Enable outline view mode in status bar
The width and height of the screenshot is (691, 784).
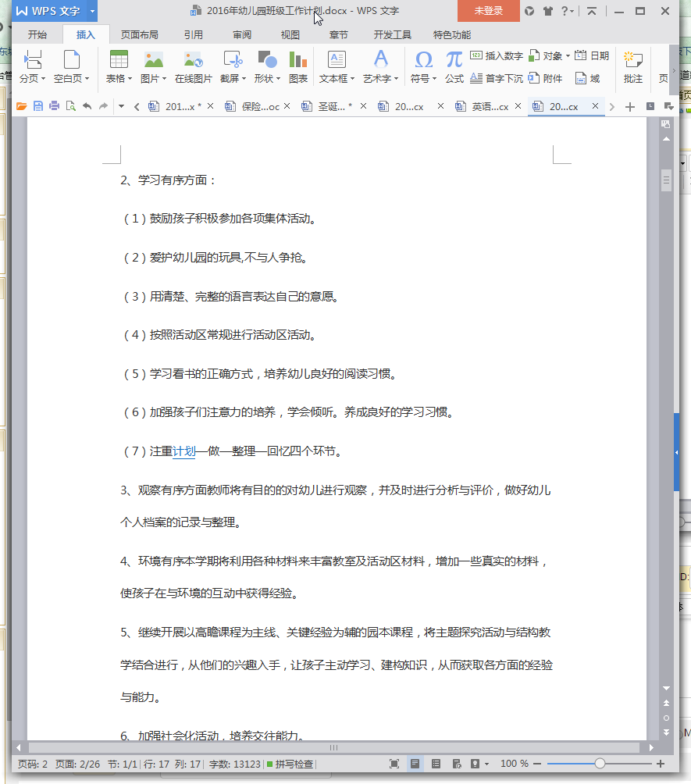tap(436, 764)
